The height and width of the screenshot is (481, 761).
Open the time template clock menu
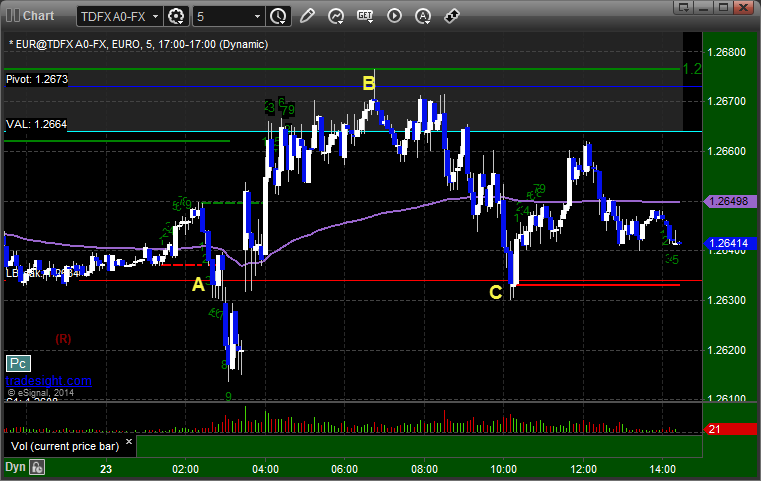[279, 17]
